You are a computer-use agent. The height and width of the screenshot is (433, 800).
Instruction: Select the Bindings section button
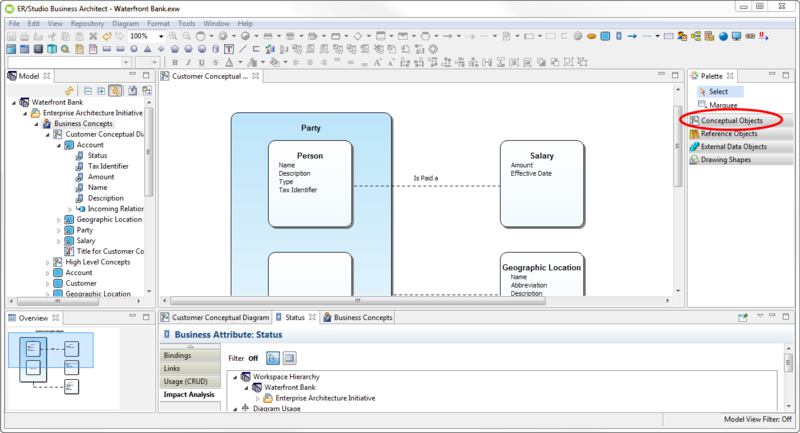tap(190, 355)
